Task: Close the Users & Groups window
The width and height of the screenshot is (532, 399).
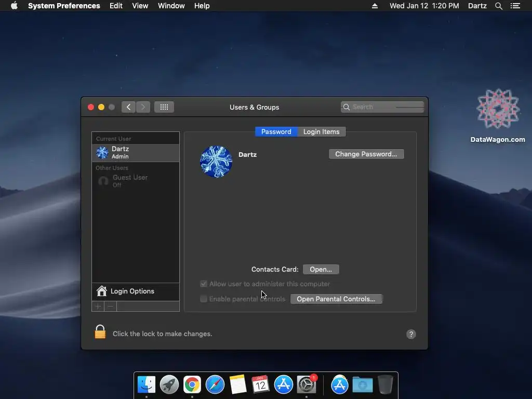Action: [x=90, y=107]
